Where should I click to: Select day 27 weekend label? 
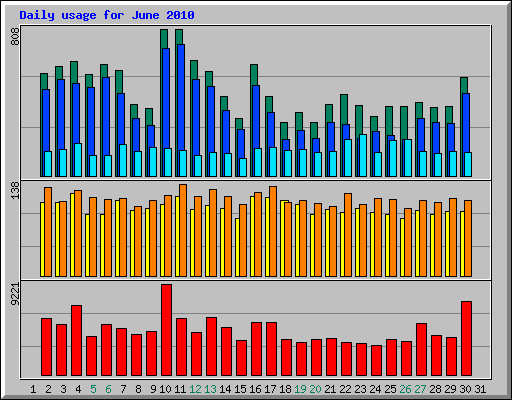pyautogui.click(x=420, y=389)
